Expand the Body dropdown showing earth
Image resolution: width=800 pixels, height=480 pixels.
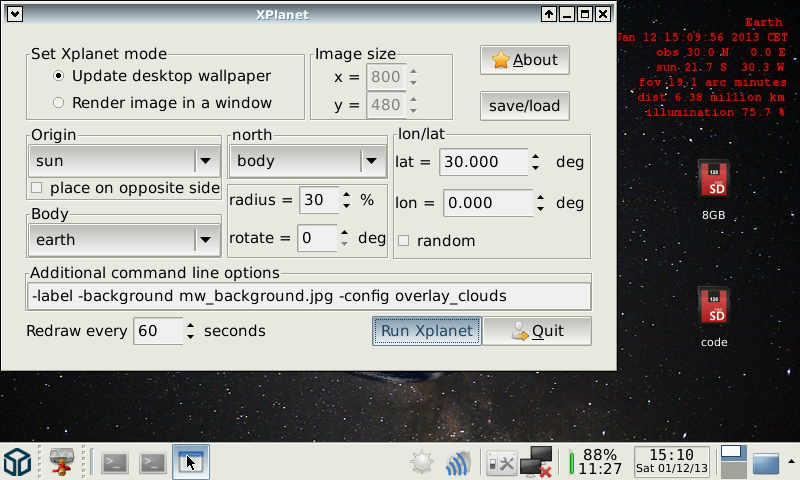(124, 240)
